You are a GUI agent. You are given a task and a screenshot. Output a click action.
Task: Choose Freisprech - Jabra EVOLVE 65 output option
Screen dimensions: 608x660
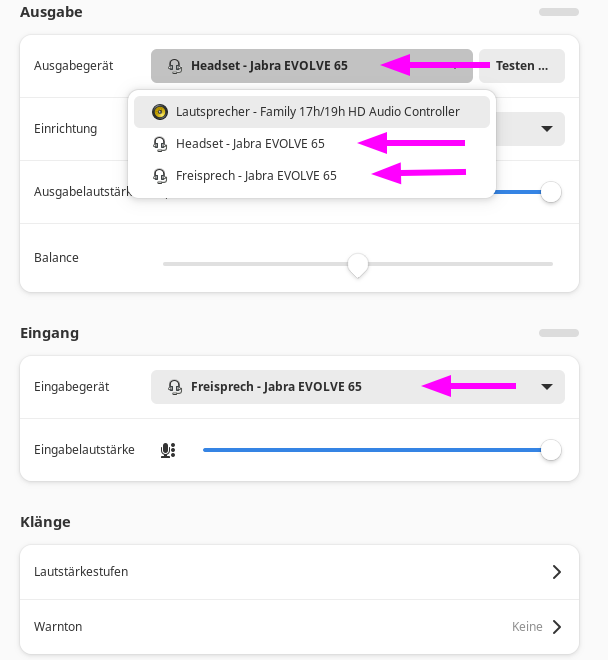[x=312, y=176]
